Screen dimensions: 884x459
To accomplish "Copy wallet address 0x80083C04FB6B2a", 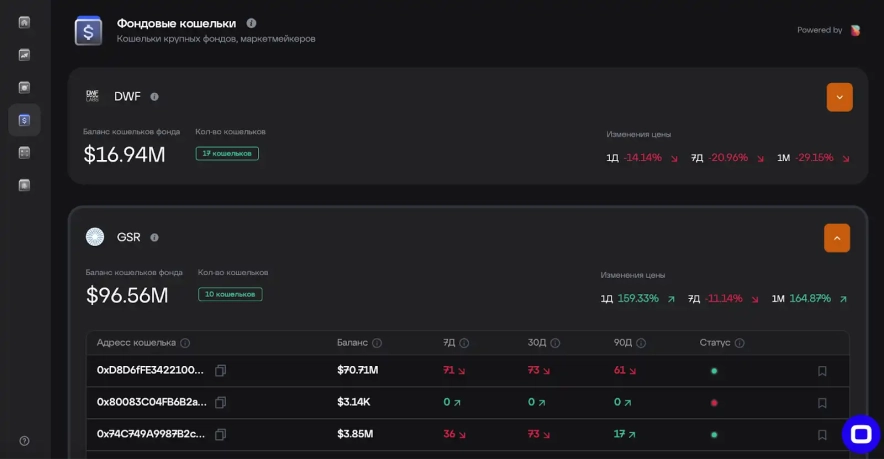I will [x=221, y=402].
